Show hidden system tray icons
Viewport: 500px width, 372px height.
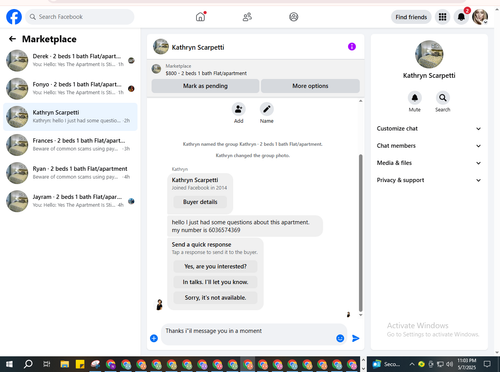tap(412, 364)
